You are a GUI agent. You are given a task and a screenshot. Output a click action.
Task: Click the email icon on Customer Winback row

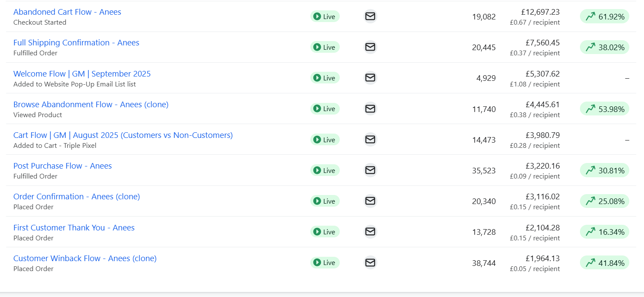[x=370, y=262]
